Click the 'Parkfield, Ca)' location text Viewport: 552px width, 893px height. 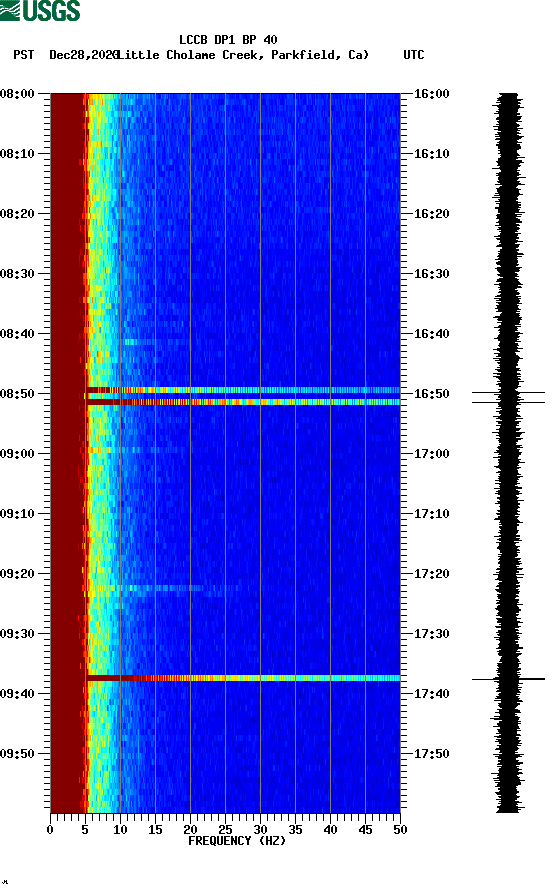320,55
